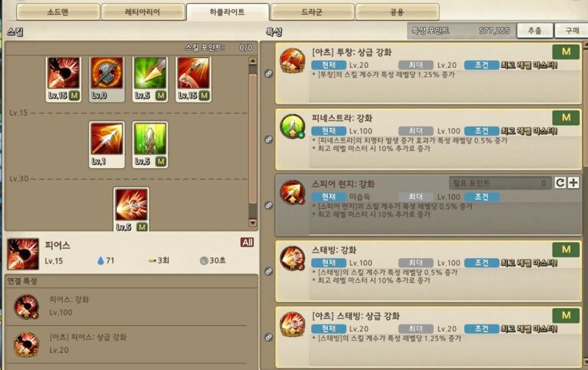Image resolution: width=588 pixels, height=370 pixels.
Task: Select the [아츠] 투창: 상급 강화 icon
Action: point(293,60)
